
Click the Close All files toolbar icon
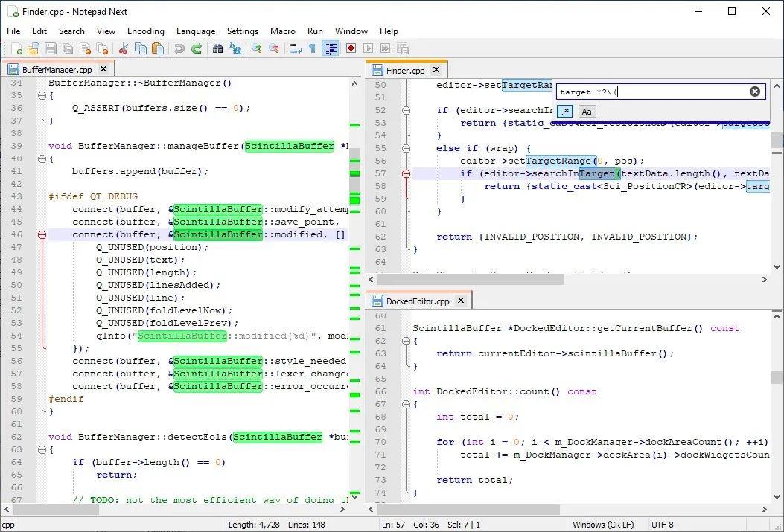click(x=103, y=48)
